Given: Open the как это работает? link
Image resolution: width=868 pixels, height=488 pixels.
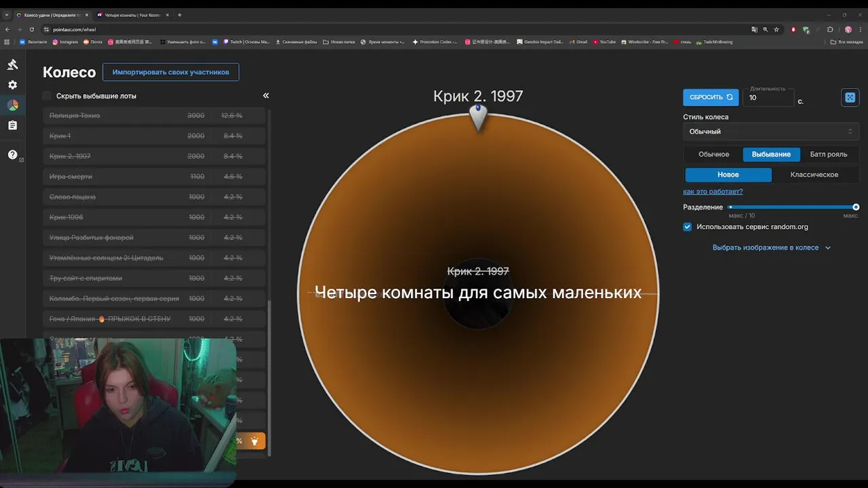Looking at the screenshot, I should 713,192.
